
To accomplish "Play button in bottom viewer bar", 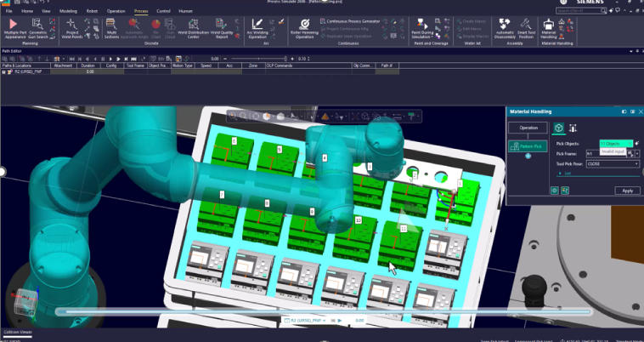I will click(x=340, y=320).
